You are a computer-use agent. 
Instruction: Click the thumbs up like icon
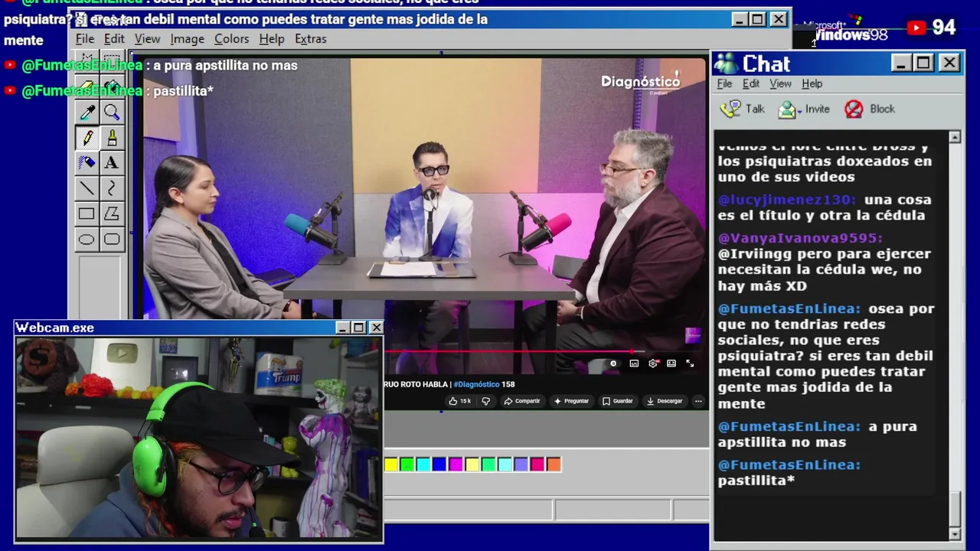tap(452, 401)
